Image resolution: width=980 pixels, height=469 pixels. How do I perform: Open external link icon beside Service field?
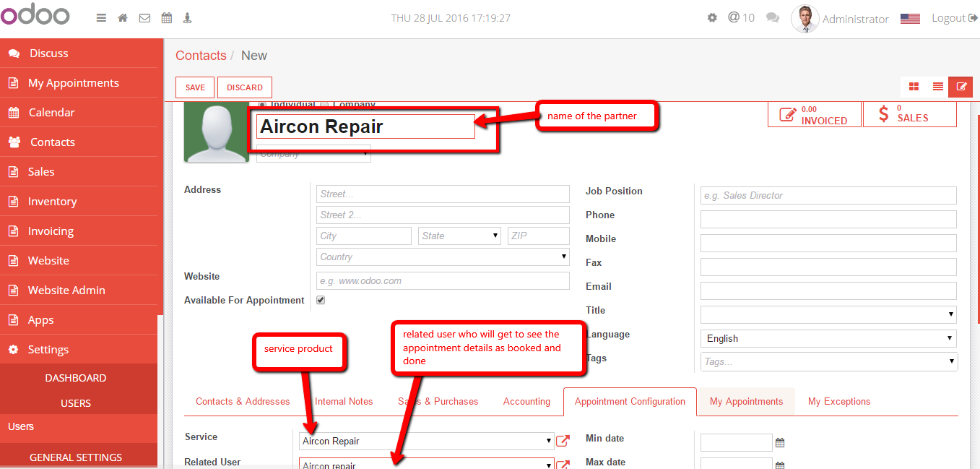click(x=563, y=441)
